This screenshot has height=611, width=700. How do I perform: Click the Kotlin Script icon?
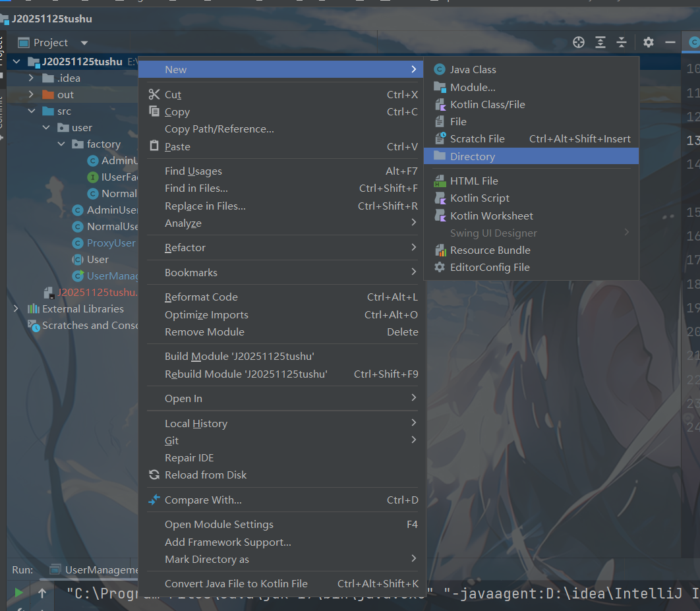[x=440, y=198]
